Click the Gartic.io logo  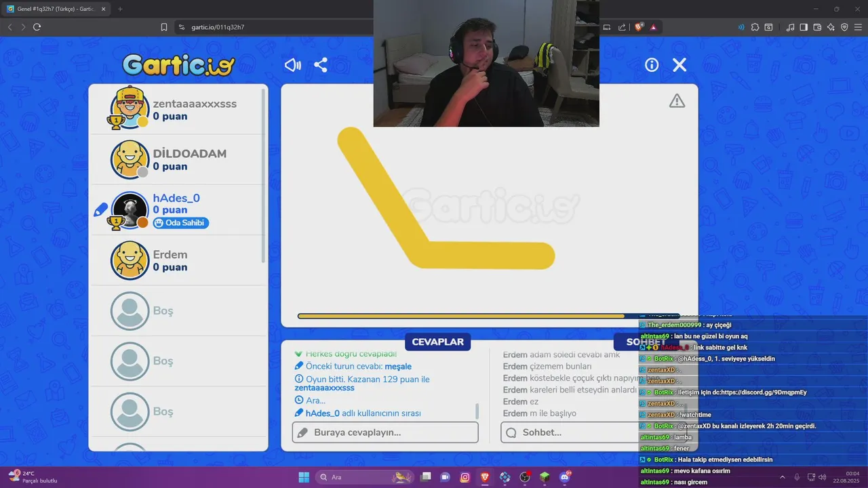coord(178,66)
